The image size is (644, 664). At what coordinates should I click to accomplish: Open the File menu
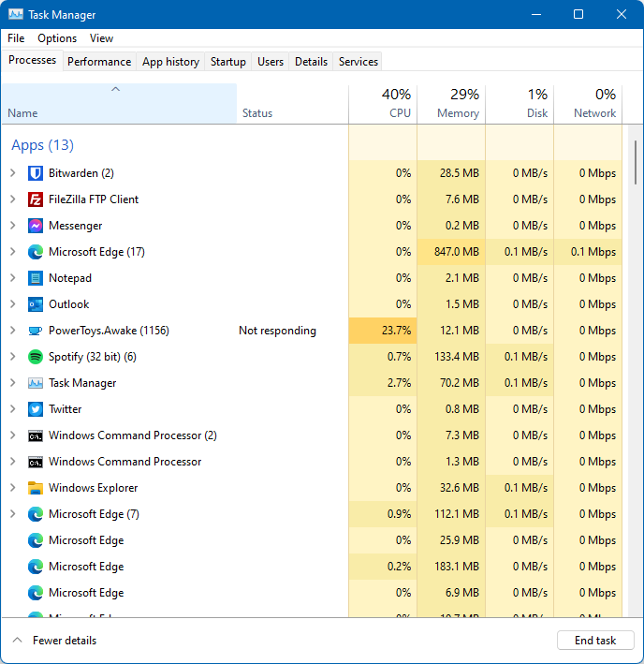pyautogui.click(x=16, y=38)
